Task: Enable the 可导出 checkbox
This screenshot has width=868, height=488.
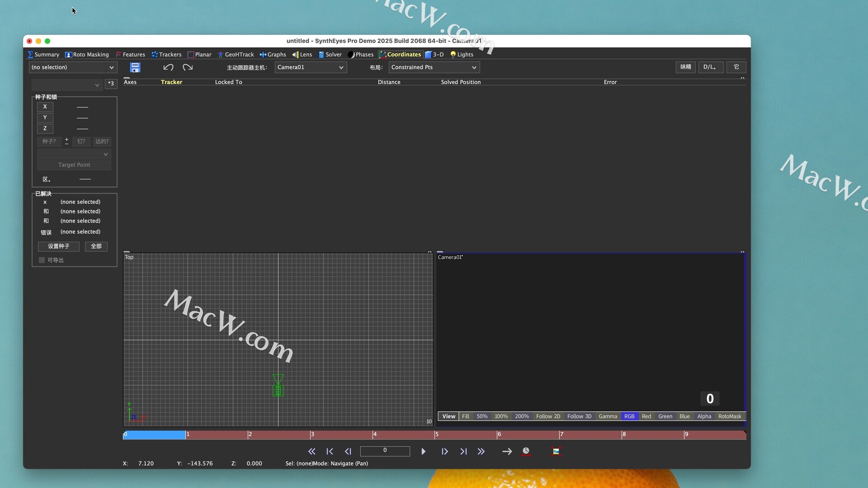Action: [42, 260]
